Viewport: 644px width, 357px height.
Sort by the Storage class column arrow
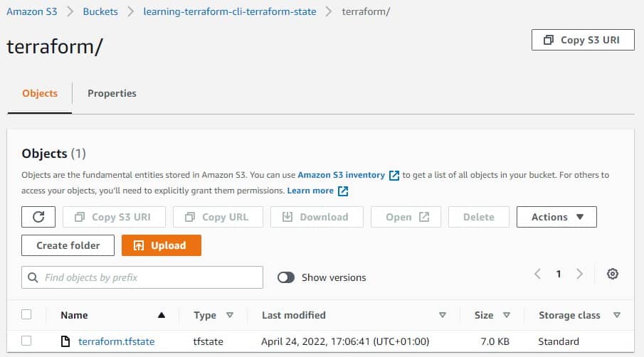[617, 315]
